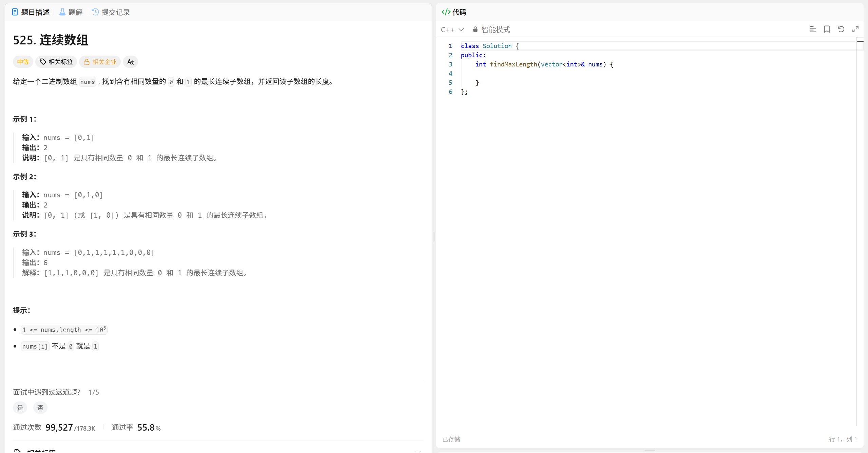Open the 相关企业 companies chip
Screen dimensions: 868x453
click(100, 62)
